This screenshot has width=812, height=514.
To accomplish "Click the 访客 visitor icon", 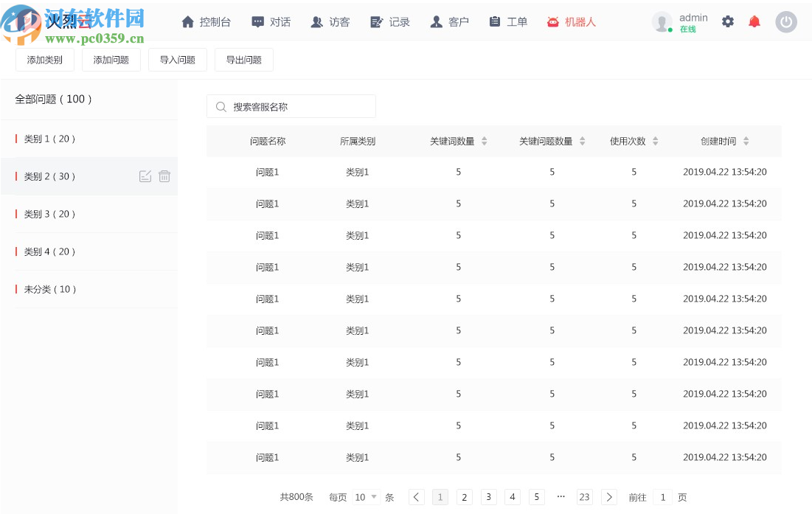I will tap(316, 21).
